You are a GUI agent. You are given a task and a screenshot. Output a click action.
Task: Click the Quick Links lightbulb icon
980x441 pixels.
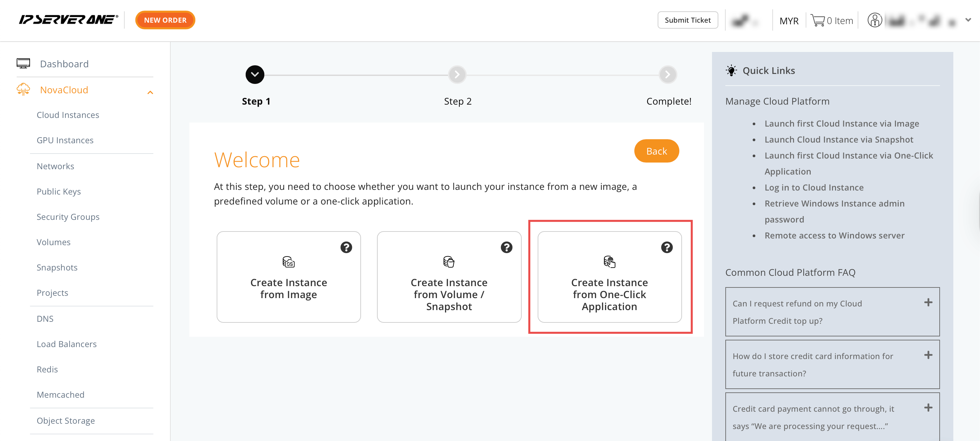point(731,71)
